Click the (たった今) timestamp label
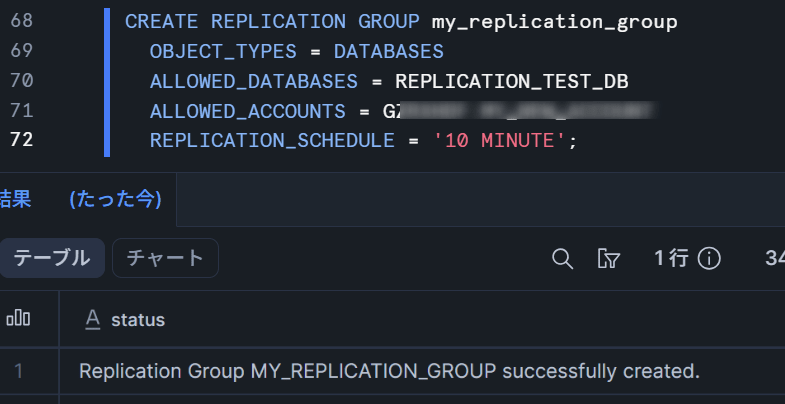 click(116, 199)
